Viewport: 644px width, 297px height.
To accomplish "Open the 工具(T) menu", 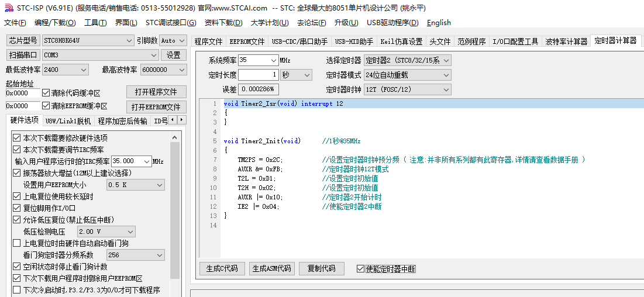I will [x=95, y=23].
